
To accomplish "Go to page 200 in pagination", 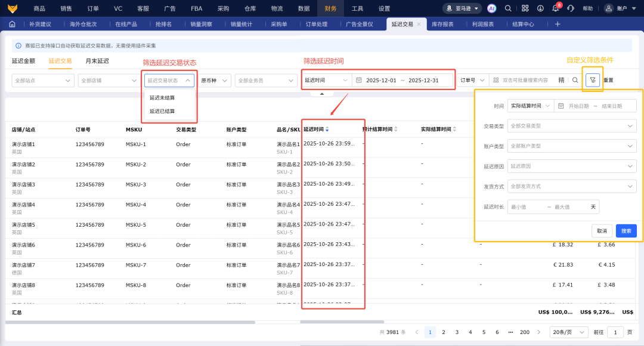I will [x=525, y=332].
